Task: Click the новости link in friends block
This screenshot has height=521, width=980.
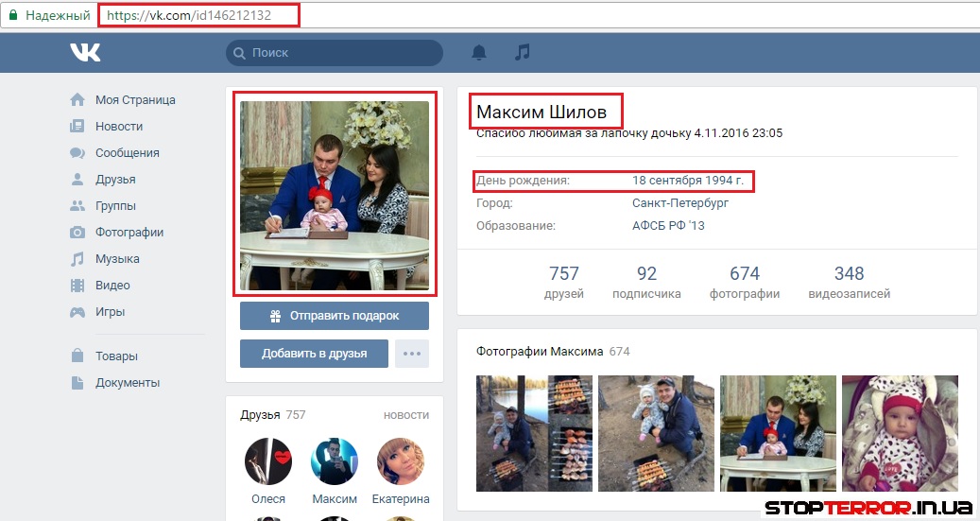Action: coord(406,415)
